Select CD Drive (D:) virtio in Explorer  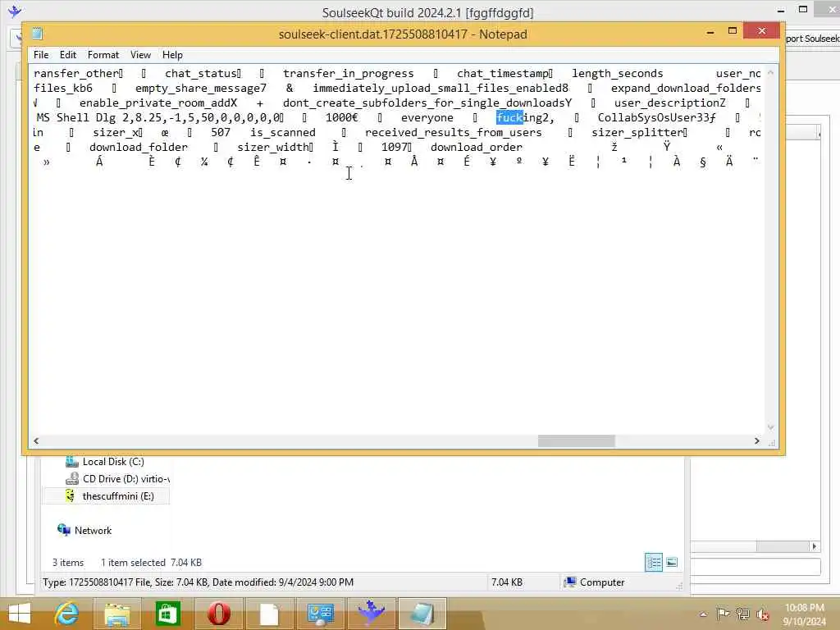point(126,479)
